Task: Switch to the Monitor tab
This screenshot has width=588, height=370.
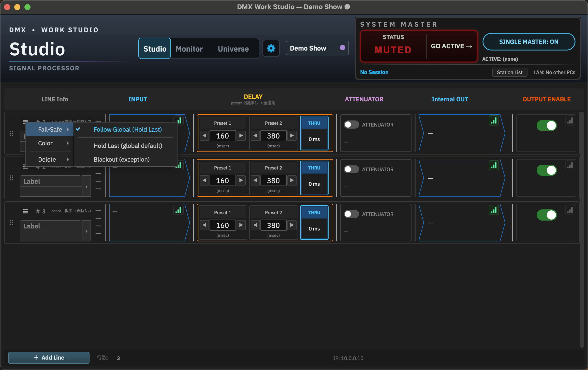Action: (x=189, y=49)
